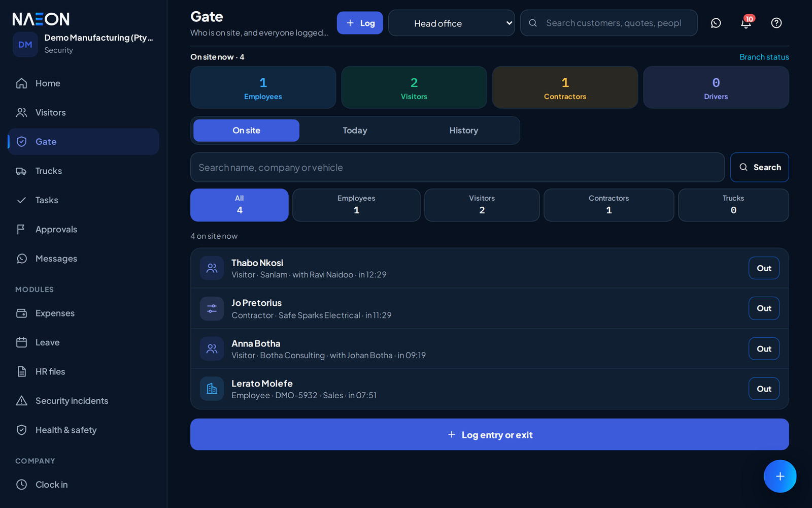Image resolution: width=812 pixels, height=508 pixels.
Task: Click the Leave calendar icon in sidebar
Action: pyautogui.click(x=21, y=342)
